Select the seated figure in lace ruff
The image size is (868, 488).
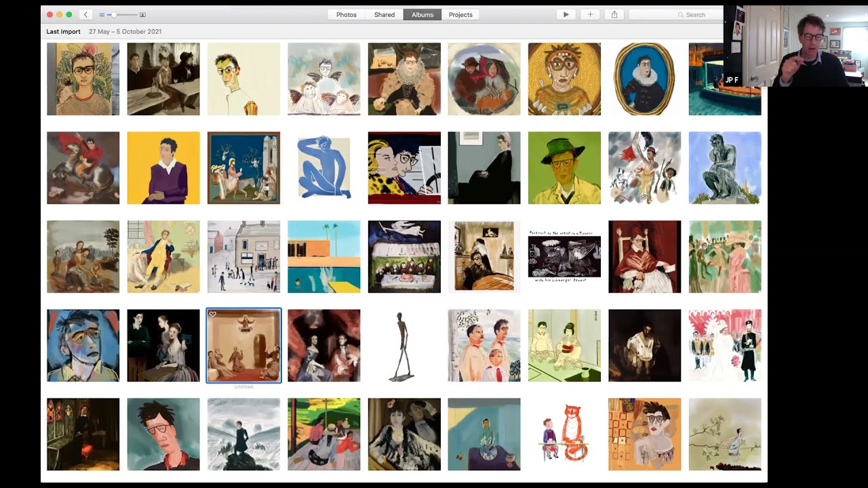coord(404,79)
